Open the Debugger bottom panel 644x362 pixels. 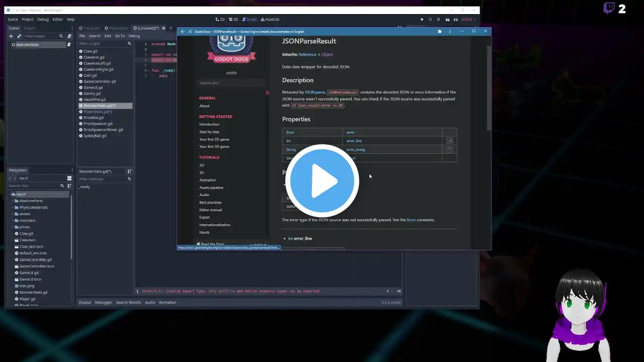[x=103, y=302]
